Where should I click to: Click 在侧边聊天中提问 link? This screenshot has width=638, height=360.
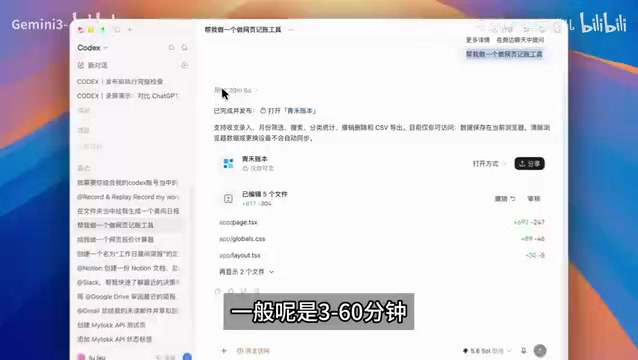520,40
